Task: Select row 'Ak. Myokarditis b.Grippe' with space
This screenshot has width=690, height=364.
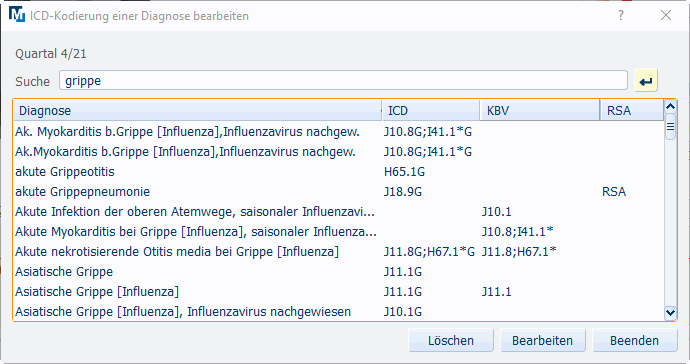Action: pos(338,132)
